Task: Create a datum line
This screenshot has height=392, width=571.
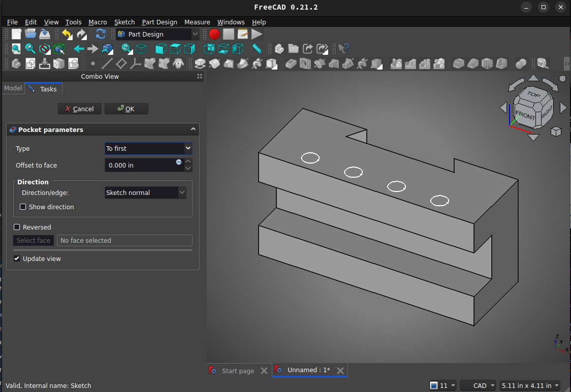Action: point(107,63)
